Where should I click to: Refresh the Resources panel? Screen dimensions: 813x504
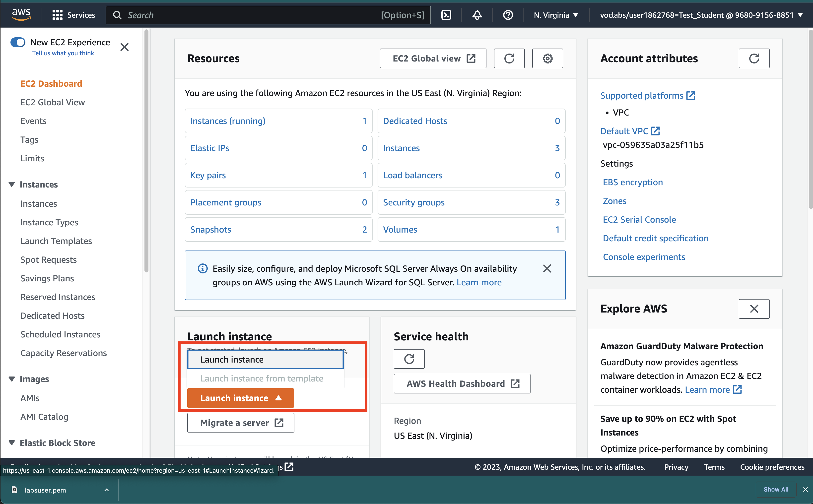tap(509, 58)
